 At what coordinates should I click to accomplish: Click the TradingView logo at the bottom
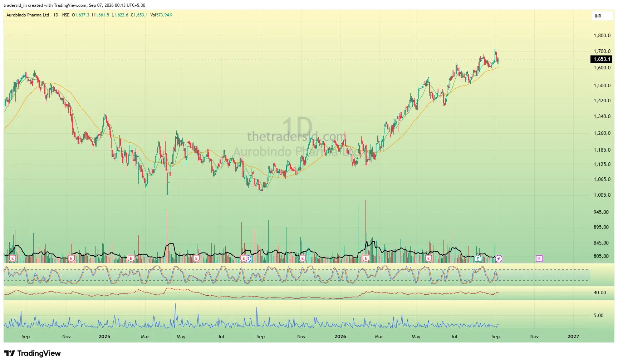[33, 353]
